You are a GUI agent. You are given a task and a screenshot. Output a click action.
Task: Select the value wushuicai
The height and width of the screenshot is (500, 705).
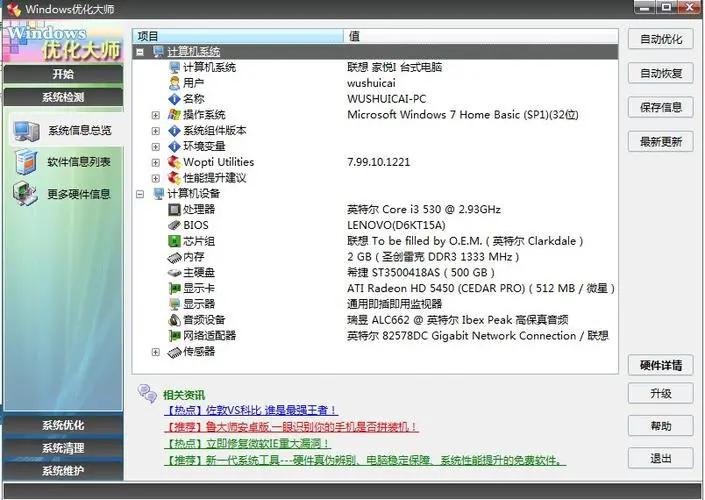coord(371,83)
